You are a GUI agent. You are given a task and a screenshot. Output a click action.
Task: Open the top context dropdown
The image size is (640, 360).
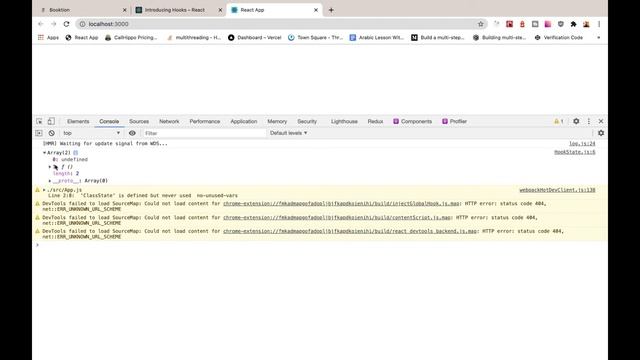92,133
